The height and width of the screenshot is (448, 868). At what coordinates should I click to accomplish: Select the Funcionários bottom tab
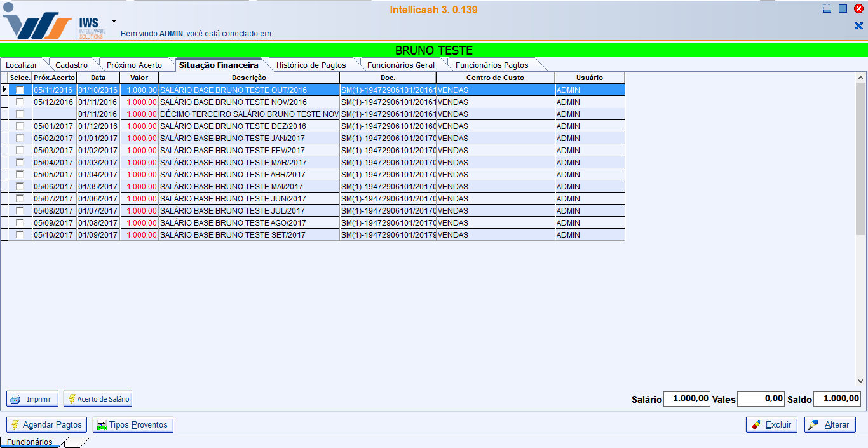[30, 442]
